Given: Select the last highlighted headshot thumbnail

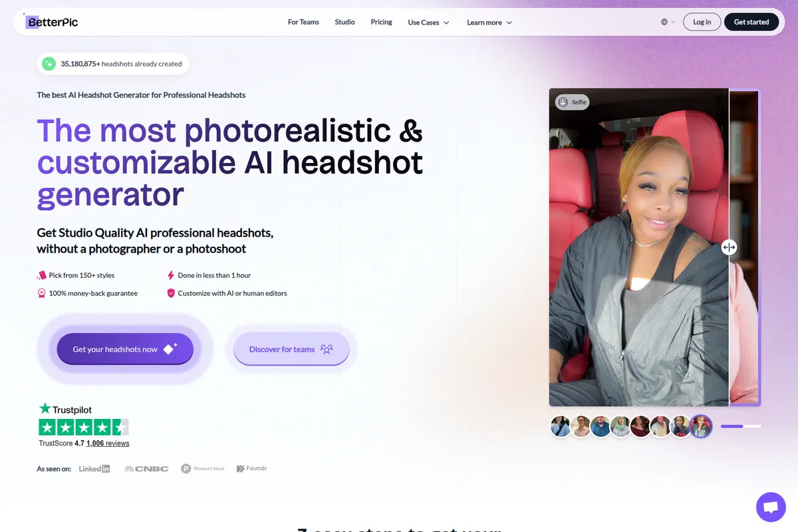Looking at the screenshot, I should 701,426.
